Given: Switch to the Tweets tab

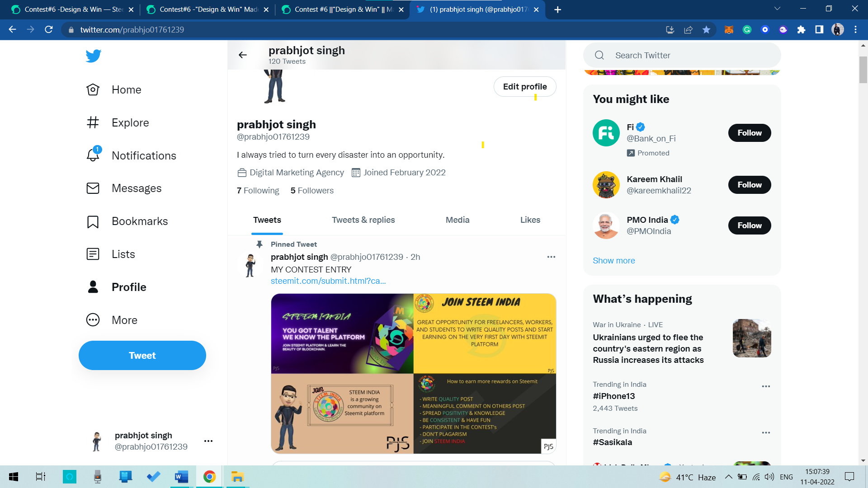Looking at the screenshot, I should (x=267, y=220).
